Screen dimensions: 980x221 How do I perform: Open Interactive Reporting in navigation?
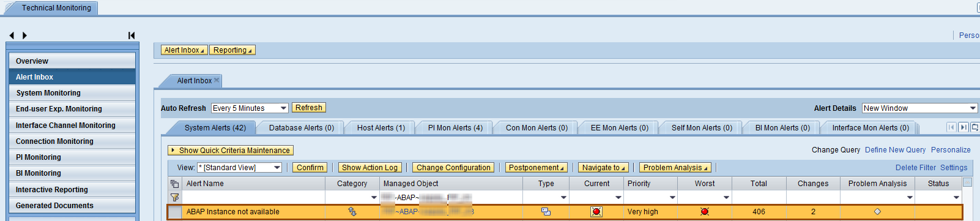(72, 190)
